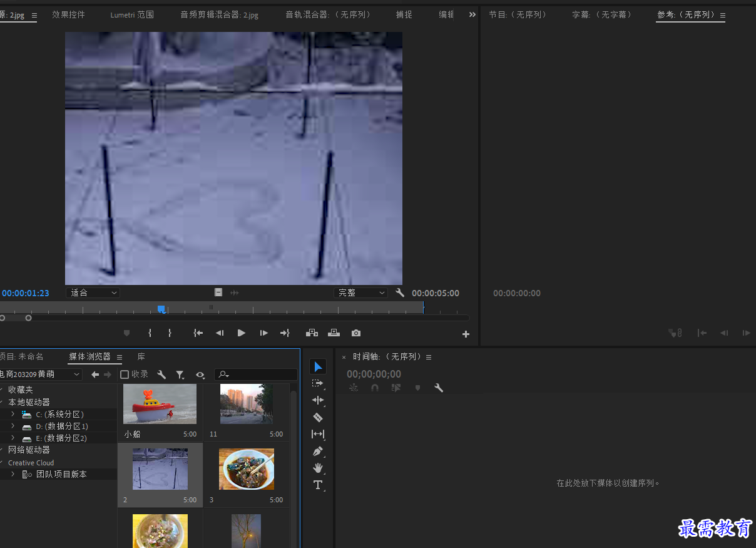
Task: Open the 音频剪辑混合器: 2.jpg tab
Action: point(220,14)
